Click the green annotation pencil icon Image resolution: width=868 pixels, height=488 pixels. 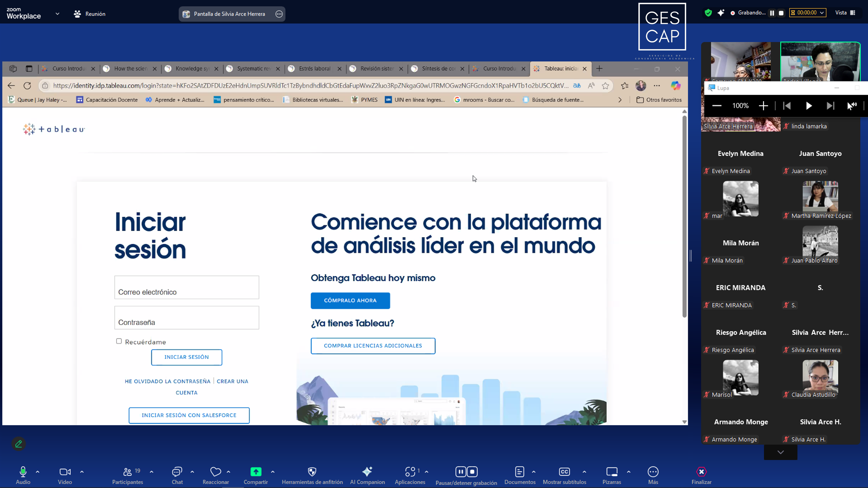click(19, 444)
